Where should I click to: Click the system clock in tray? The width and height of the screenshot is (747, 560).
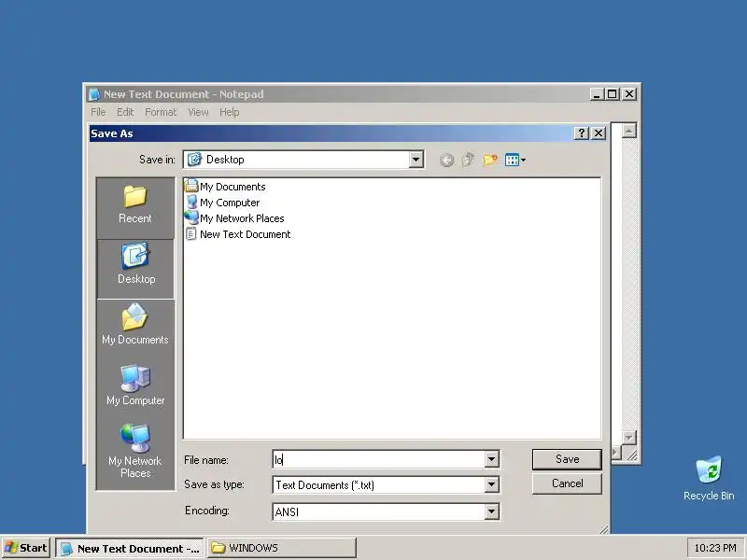coord(715,548)
